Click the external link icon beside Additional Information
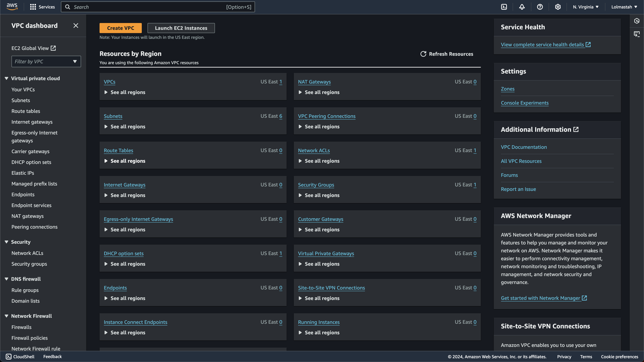Screen dimensions: 644x362 tap(576, 129)
